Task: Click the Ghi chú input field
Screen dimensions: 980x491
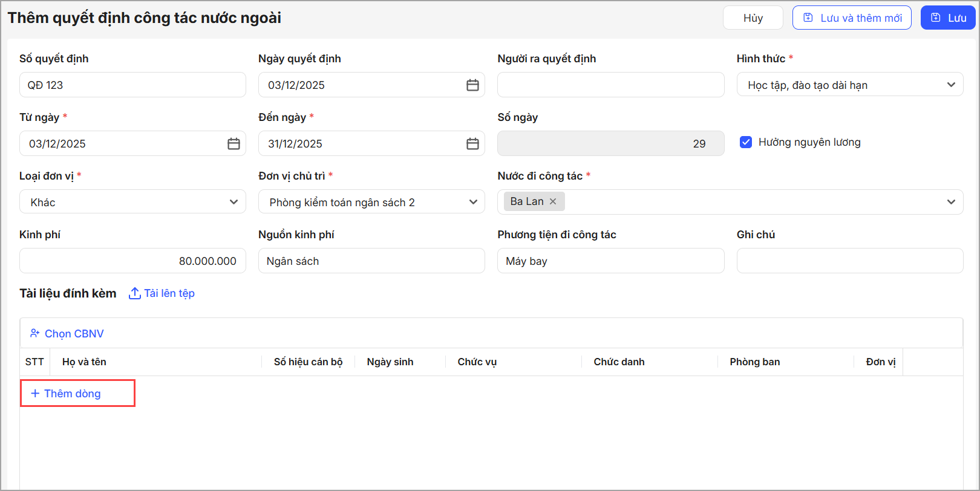Action: tap(849, 261)
